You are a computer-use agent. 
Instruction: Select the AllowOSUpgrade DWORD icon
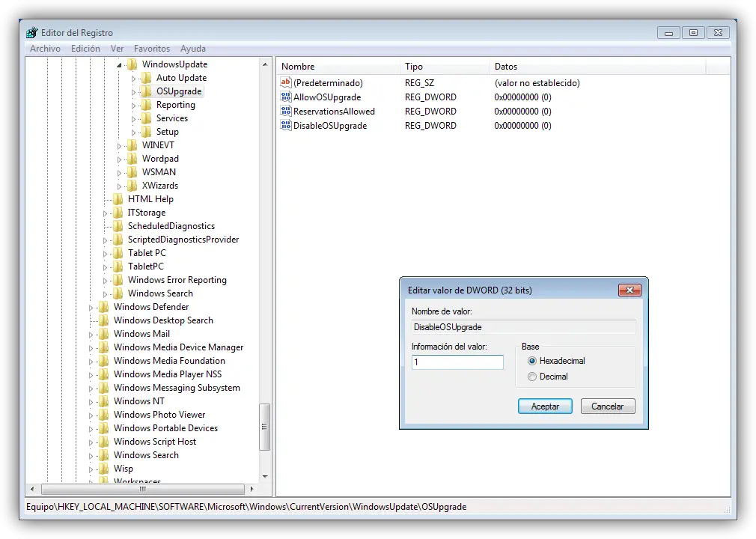coord(285,97)
